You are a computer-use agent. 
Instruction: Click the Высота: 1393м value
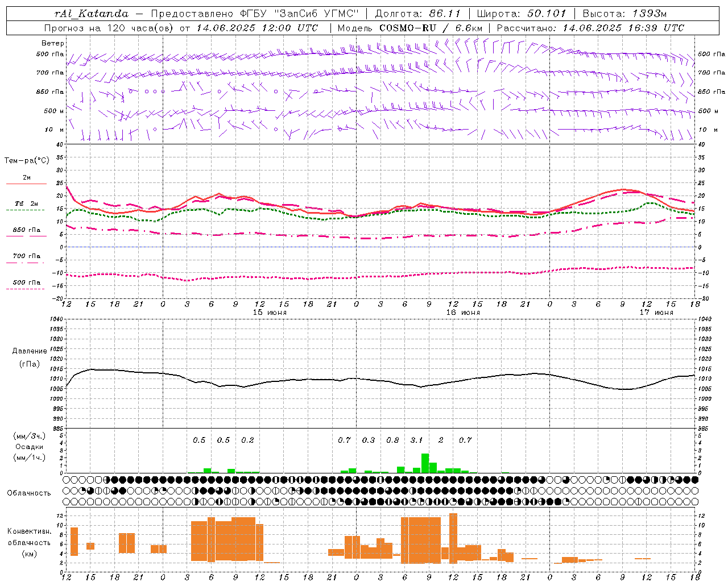[625, 14]
